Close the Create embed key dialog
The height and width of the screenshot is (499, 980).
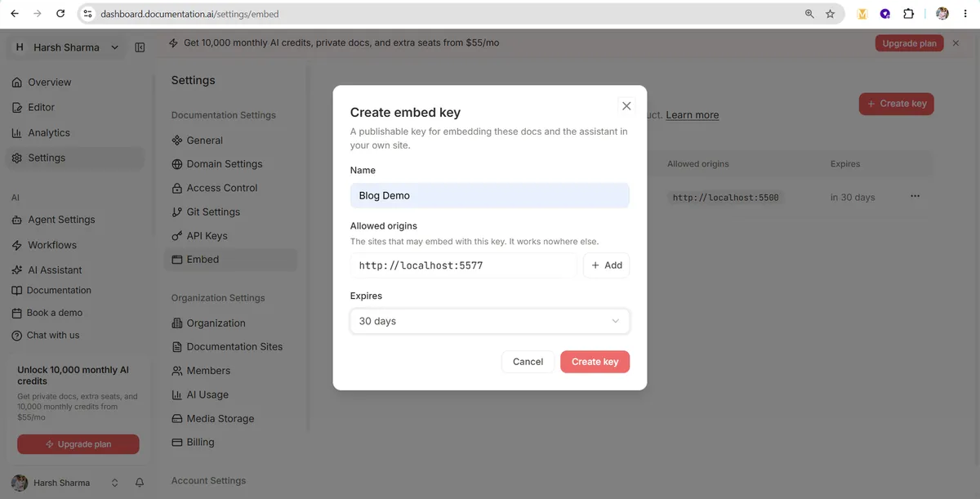pos(626,106)
